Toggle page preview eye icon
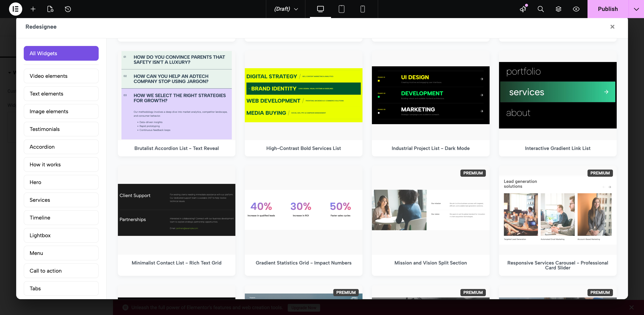 [576, 9]
